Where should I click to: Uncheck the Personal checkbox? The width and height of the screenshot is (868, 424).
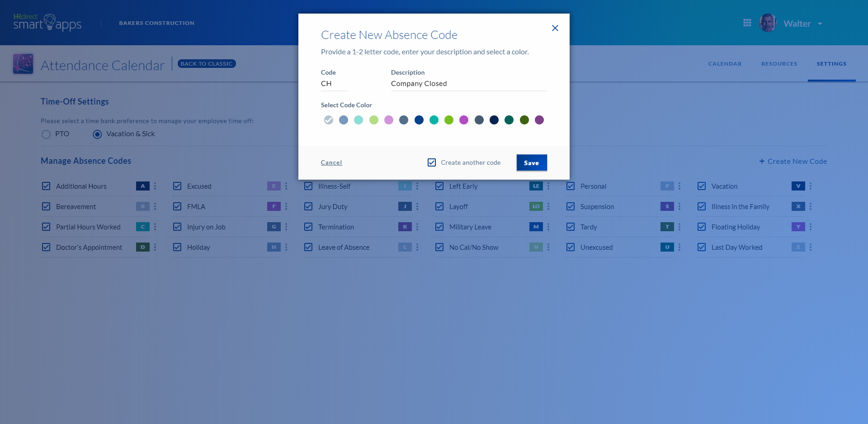[571, 186]
